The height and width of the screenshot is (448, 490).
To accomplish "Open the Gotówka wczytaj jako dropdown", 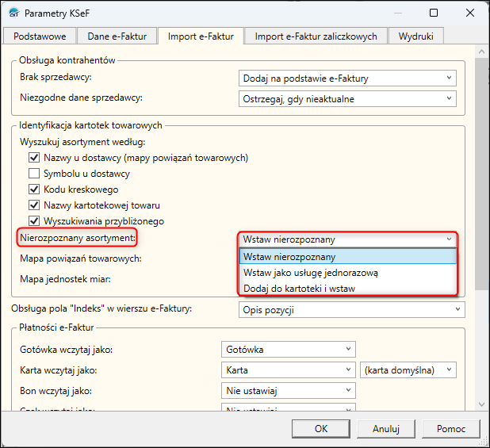I will coord(288,349).
